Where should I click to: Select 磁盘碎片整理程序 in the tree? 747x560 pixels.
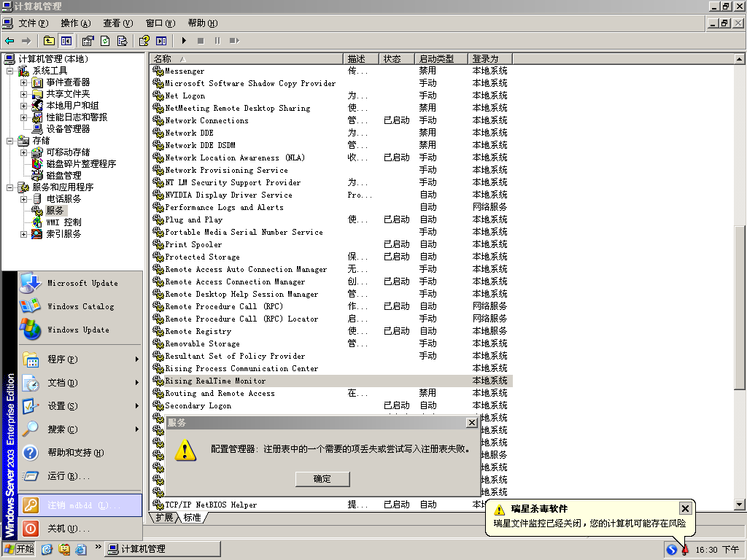tap(81, 164)
